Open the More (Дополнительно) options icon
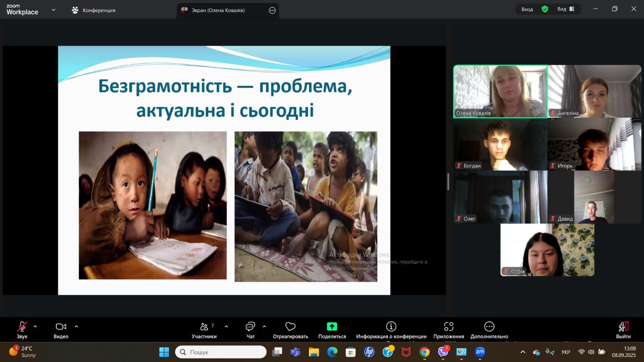The width and height of the screenshot is (644, 362). 489,327
